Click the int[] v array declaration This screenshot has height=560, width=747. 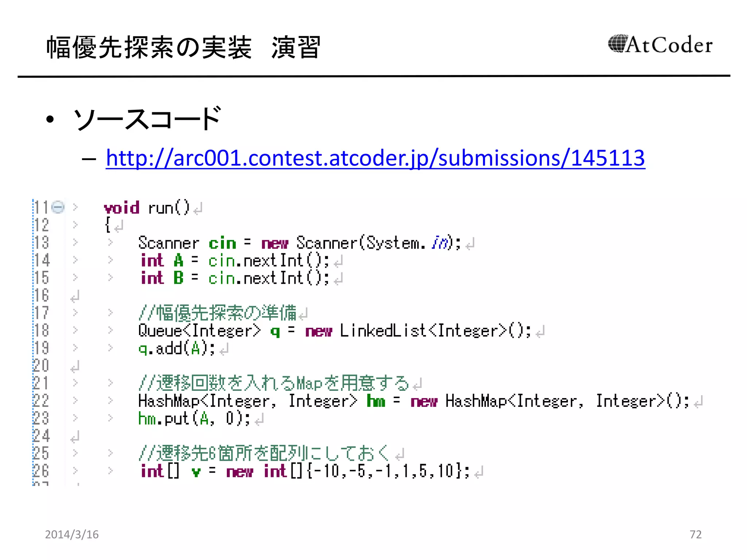pos(196,471)
